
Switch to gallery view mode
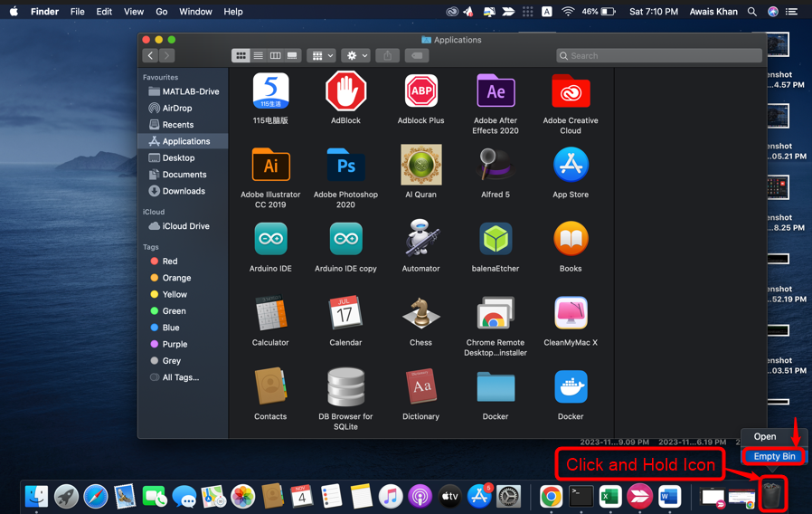[292, 56]
